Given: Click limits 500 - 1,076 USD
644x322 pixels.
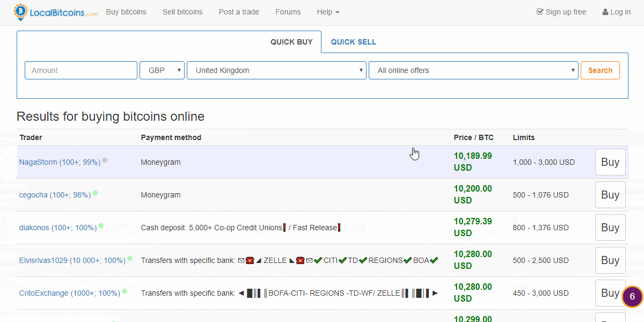Looking at the screenshot, I should (x=540, y=195).
